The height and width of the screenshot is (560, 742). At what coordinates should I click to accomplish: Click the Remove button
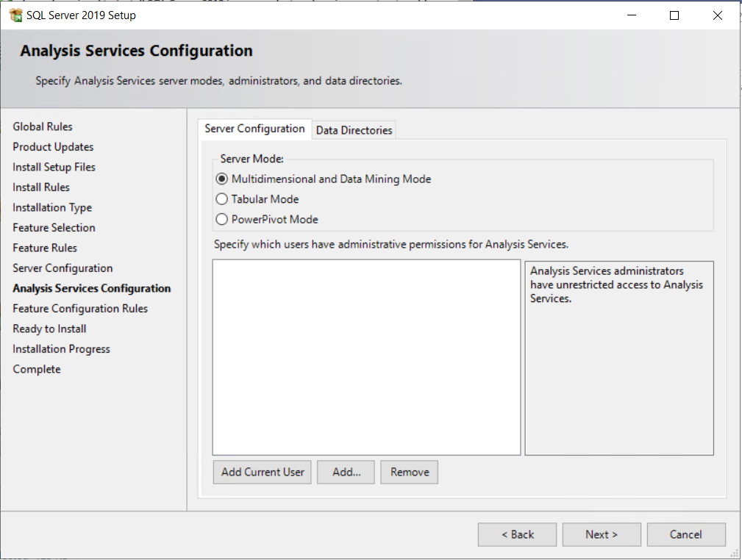click(409, 472)
